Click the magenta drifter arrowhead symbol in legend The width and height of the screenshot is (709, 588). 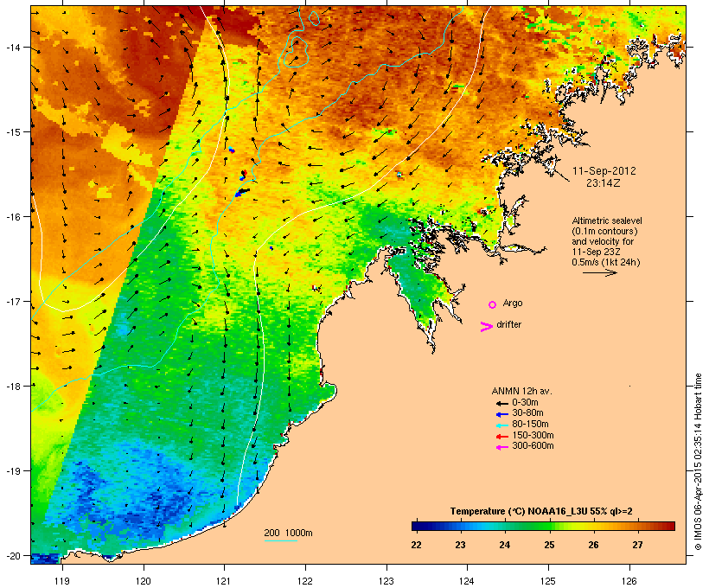(x=487, y=327)
